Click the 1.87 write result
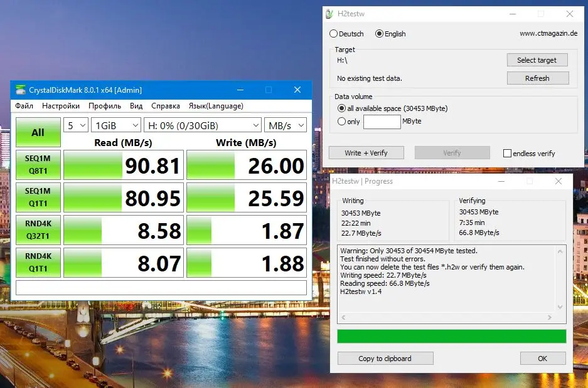 247,230
